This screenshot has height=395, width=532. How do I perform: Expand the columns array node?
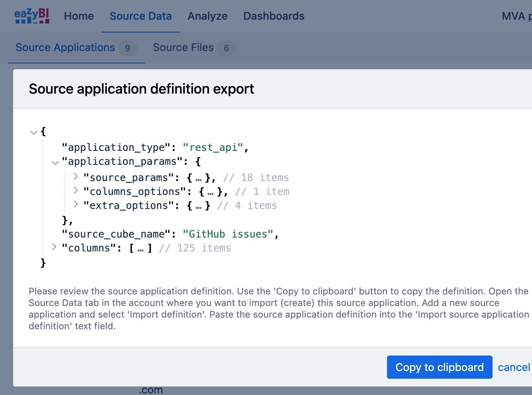(54, 247)
